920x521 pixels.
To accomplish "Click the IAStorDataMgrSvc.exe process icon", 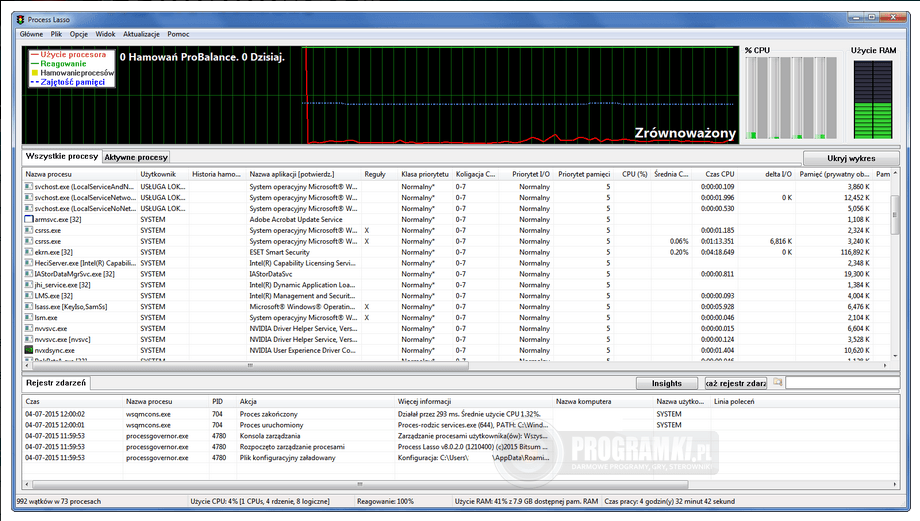I will (28, 274).
